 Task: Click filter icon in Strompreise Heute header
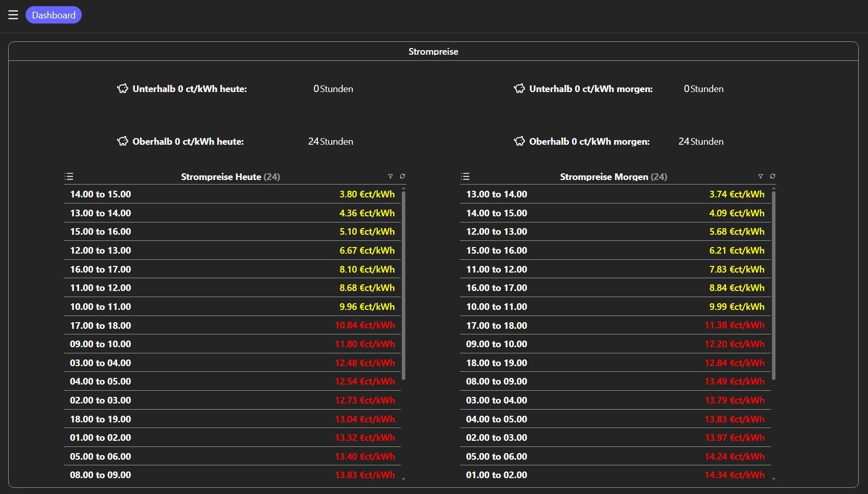391,176
